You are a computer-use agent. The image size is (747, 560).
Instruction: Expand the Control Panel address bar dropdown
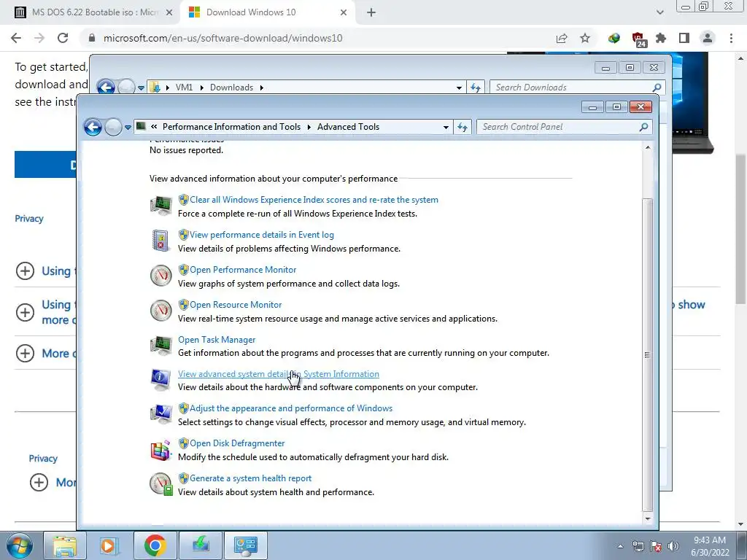[x=446, y=127]
